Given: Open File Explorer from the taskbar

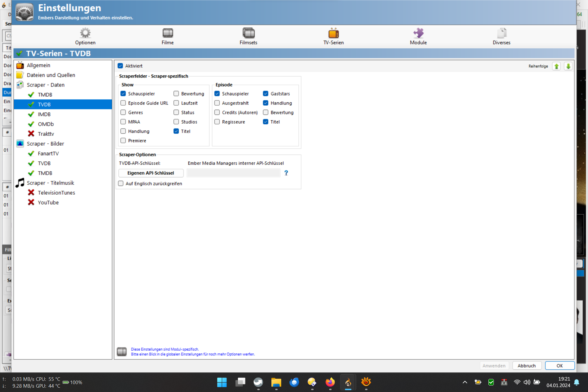Looking at the screenshot, I should click(x=276, y=382).
